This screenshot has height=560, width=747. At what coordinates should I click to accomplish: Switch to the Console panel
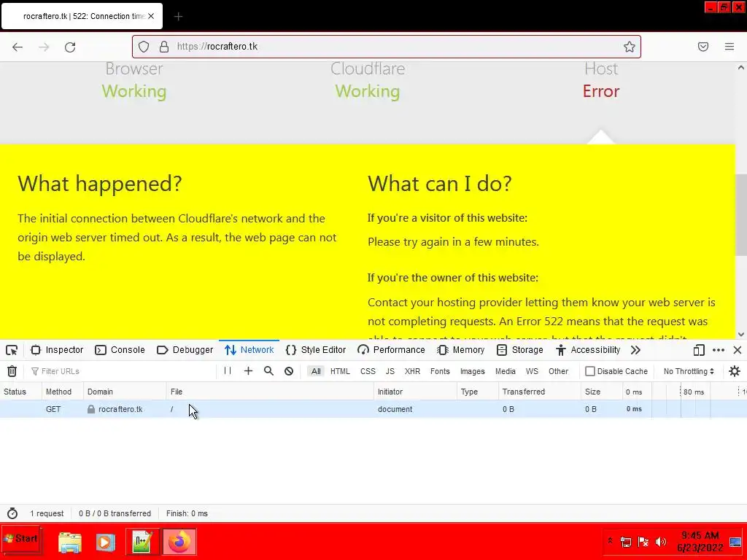pyautogui.click(x=120, y=350)
